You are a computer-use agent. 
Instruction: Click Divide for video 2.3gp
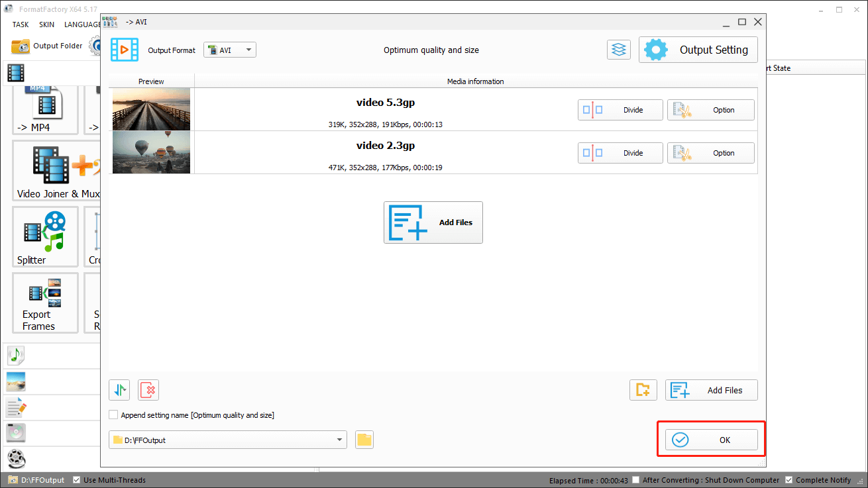coord(620,153)
